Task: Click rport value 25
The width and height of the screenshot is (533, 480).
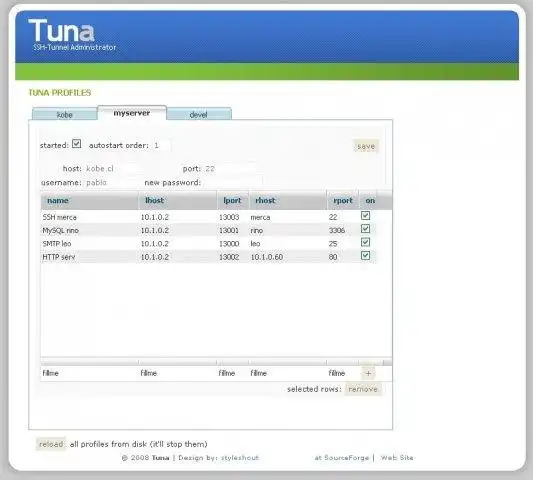Action: (x=333, y=244)
